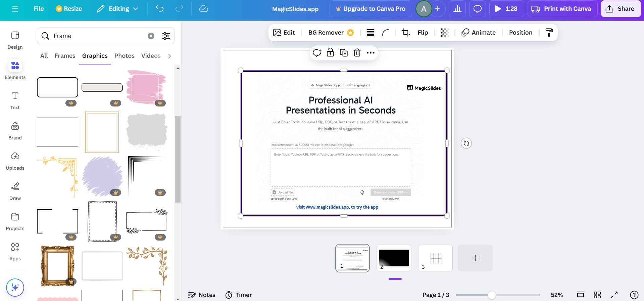
Task: Open the hamburger main menu
Action: pyautogui.click(x=15, y=9)
